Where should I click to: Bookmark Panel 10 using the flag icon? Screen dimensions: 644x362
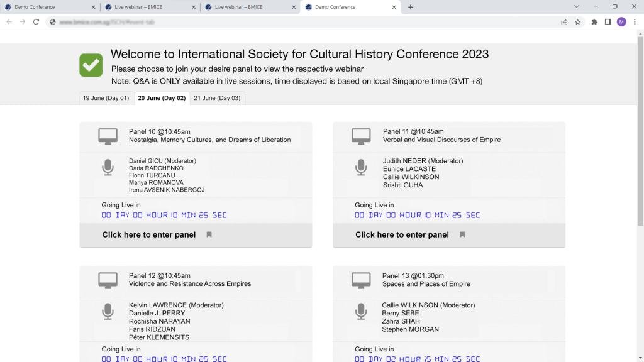click(x=209, y=235)
